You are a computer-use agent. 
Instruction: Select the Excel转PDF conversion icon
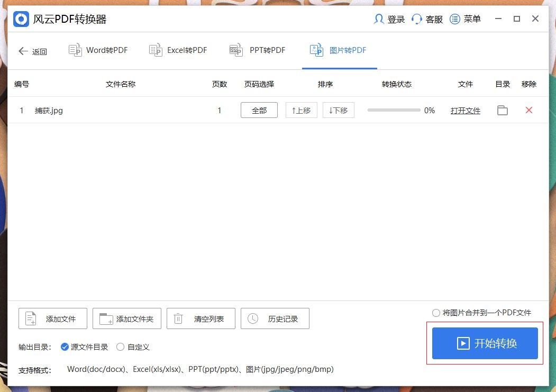pyautogui.click(x=156, y=49)
